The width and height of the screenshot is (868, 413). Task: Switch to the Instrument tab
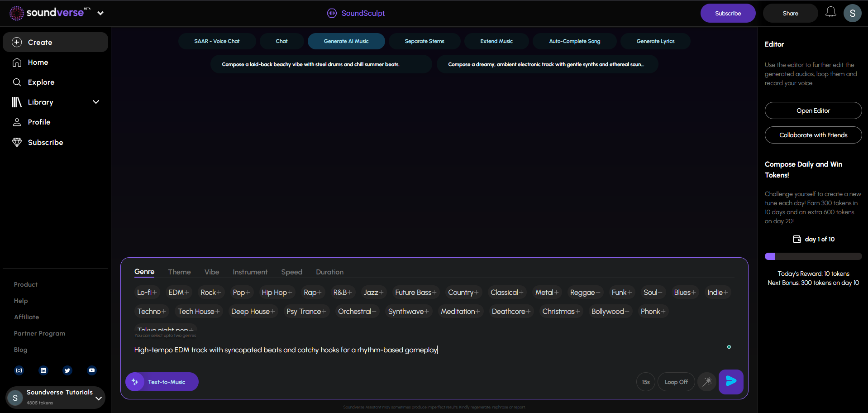tap(250, 272)
